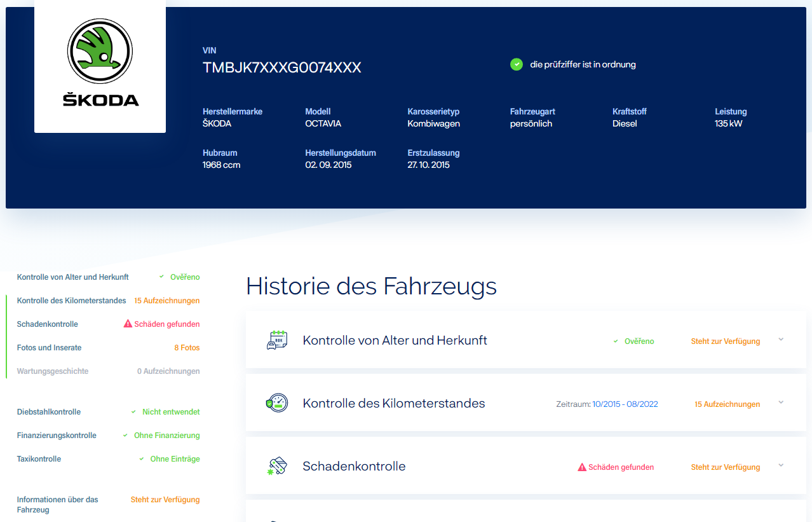Click green check next to Nicht entwendet
The image size is (812, 522).
click(x=133, y=412)
